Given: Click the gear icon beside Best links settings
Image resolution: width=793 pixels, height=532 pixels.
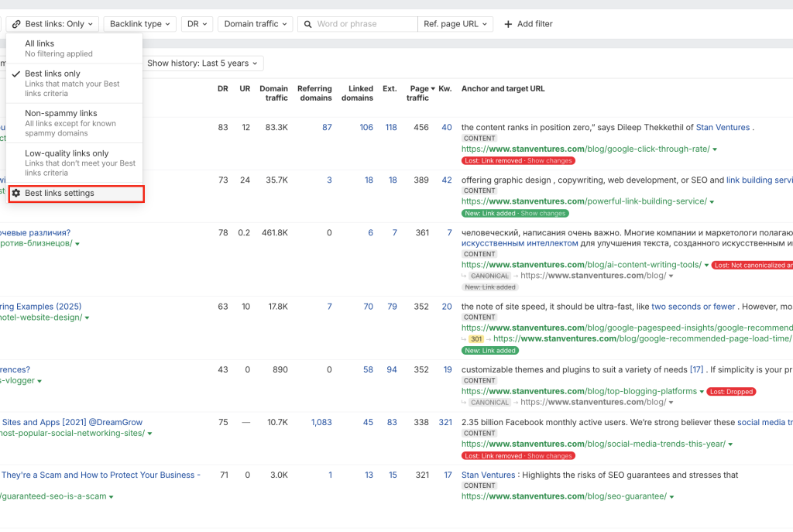Looking at the screenshot, I should click(16, 193).
